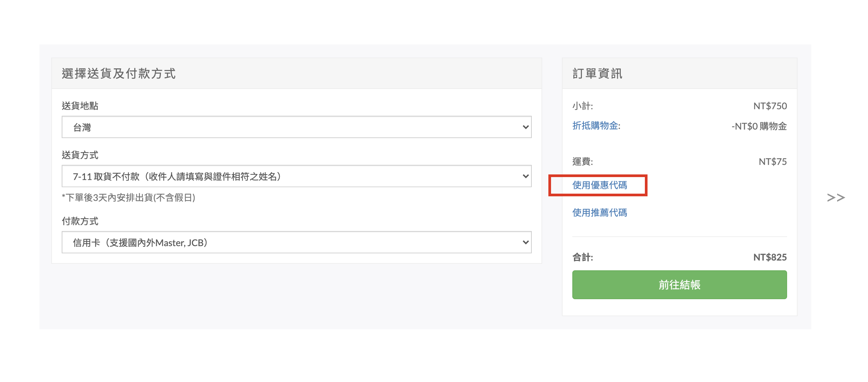Click the >> next arrow icon
Image resolution: width=868 pixels, height=382 pixels.
point(836,197)
